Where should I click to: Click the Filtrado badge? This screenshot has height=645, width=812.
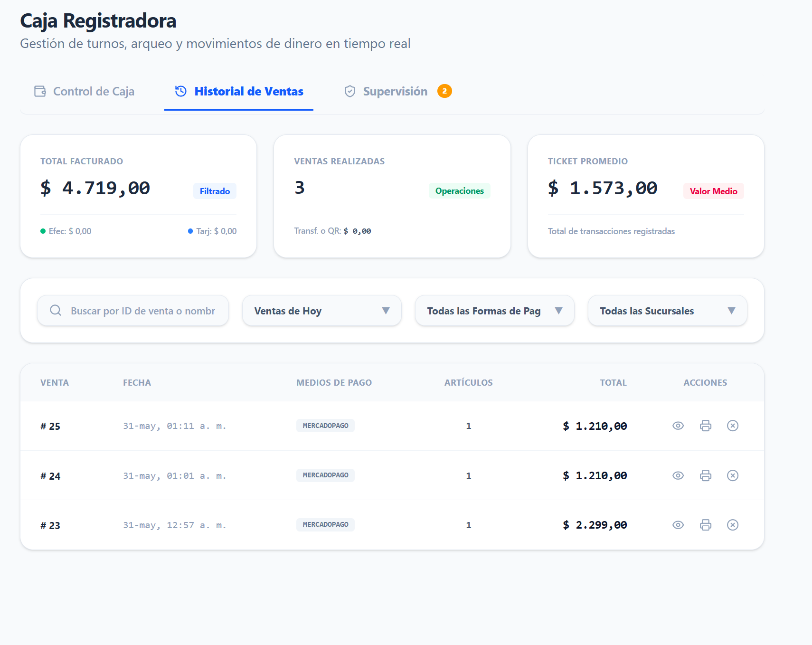coord(215,191)
